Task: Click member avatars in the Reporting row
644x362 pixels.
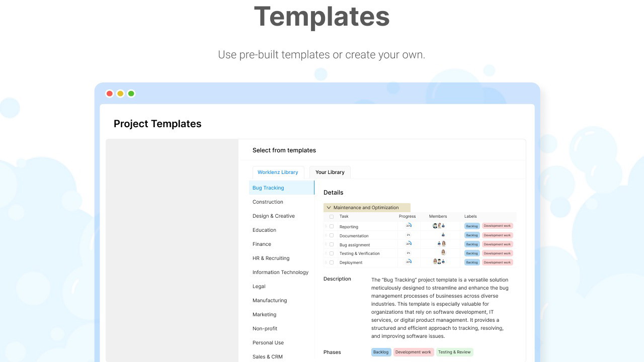Action: click(x=439, y=226)
